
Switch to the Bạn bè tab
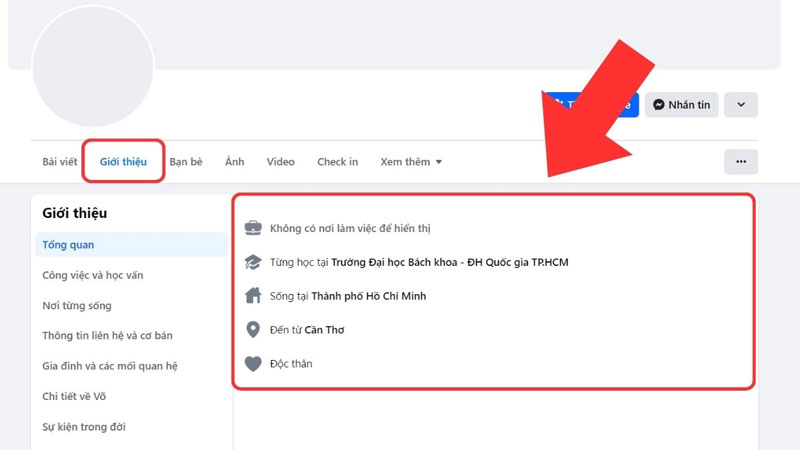click(186, 162)
